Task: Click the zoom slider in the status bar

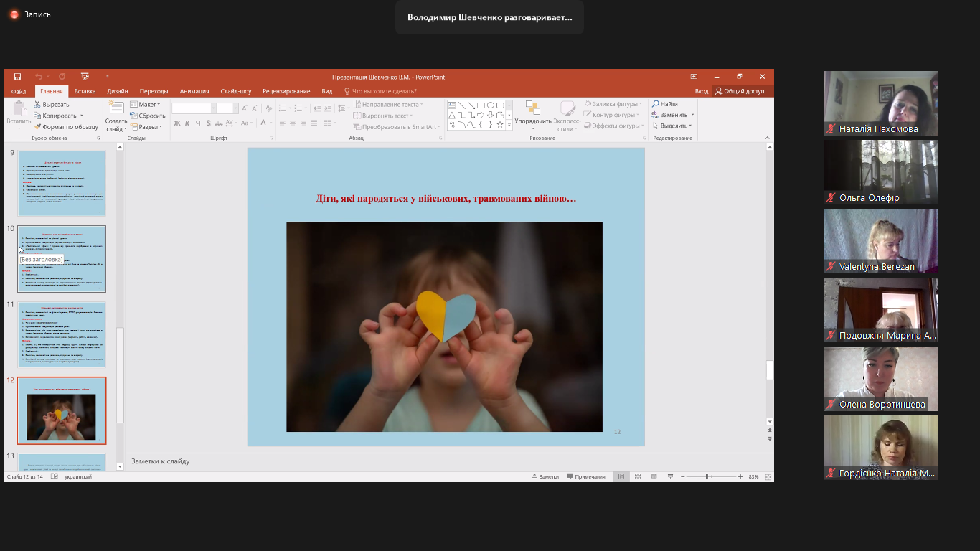Action: 707,476
